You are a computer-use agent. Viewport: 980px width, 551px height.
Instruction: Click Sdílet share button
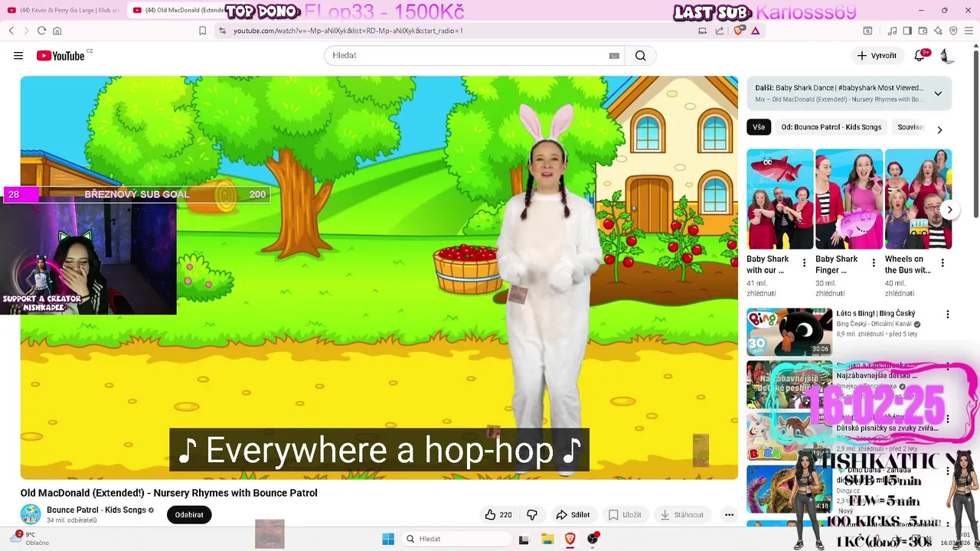(573, 515)
